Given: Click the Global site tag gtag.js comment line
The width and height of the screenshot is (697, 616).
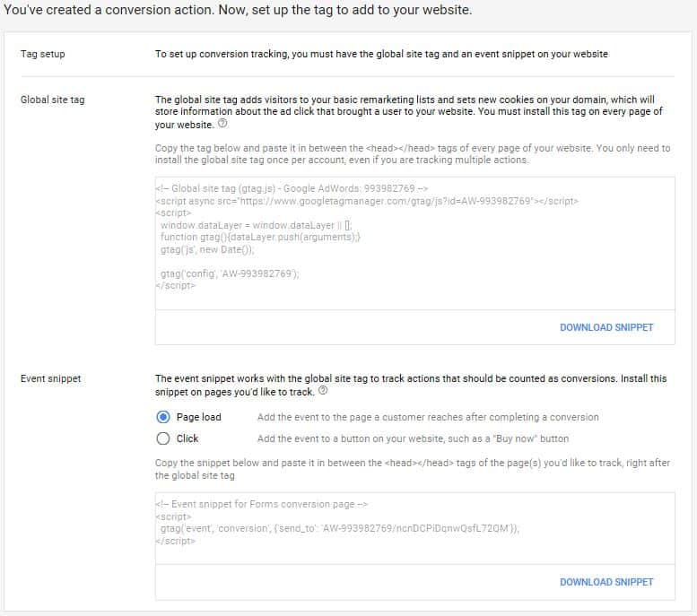Looking at the screenshot, I should pyautogui.click(x=292, y=188).
